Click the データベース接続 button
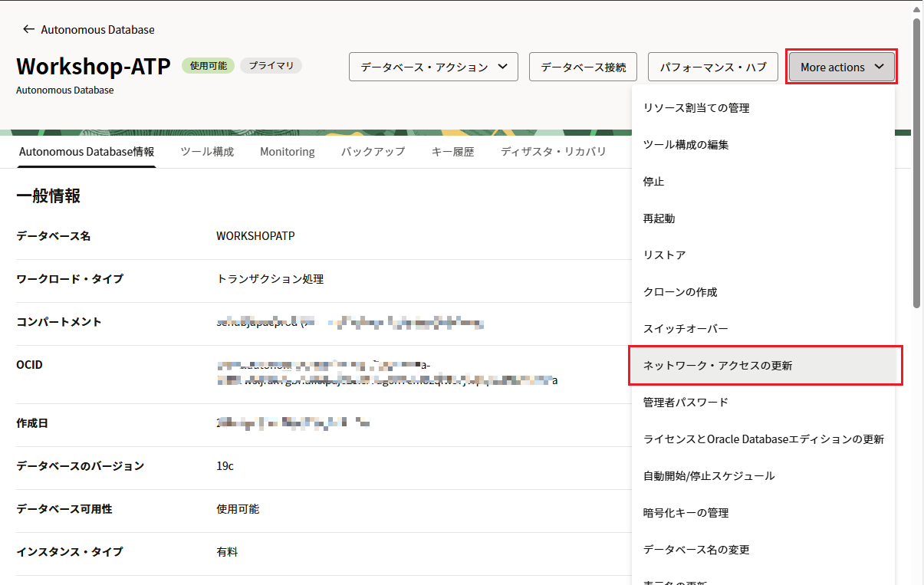 point(583,67)
